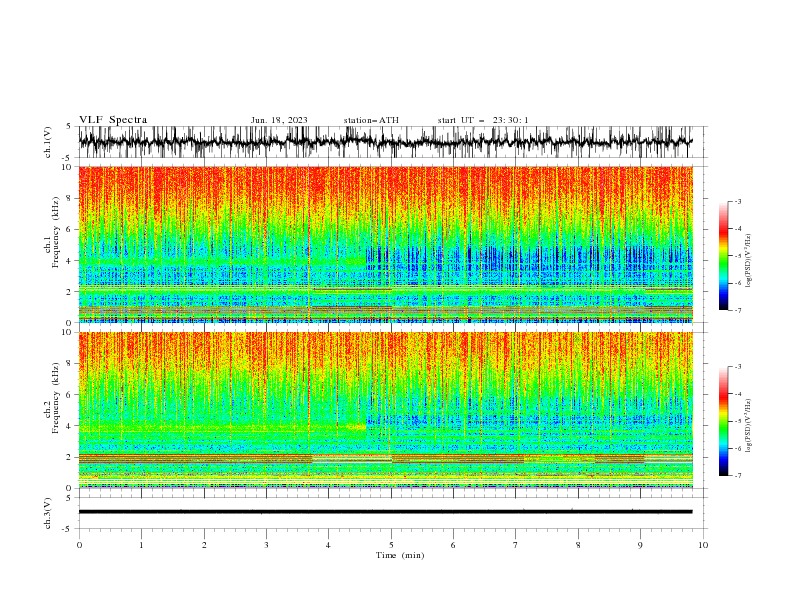Click the ch.3(V) flat black trace

click(x=385, y=512)
